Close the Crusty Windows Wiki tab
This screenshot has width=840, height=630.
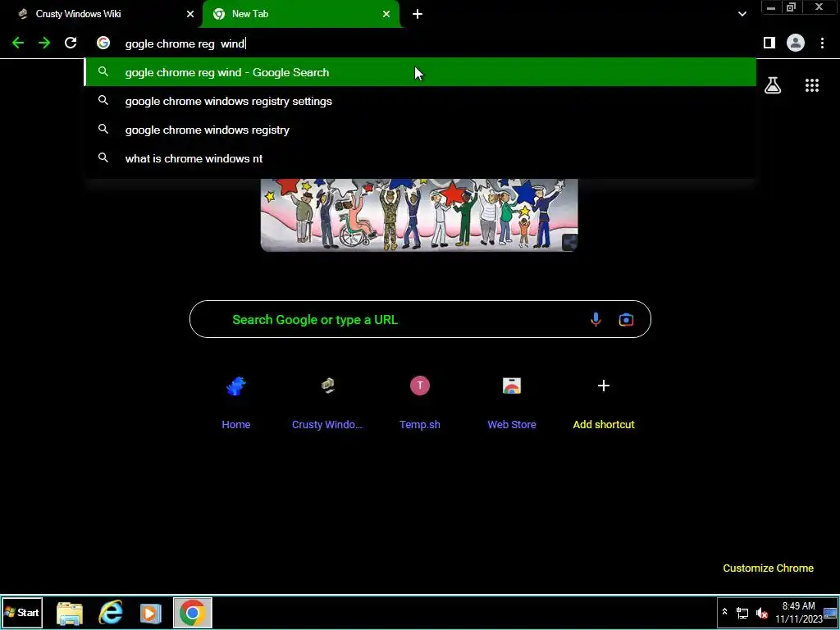190,14
